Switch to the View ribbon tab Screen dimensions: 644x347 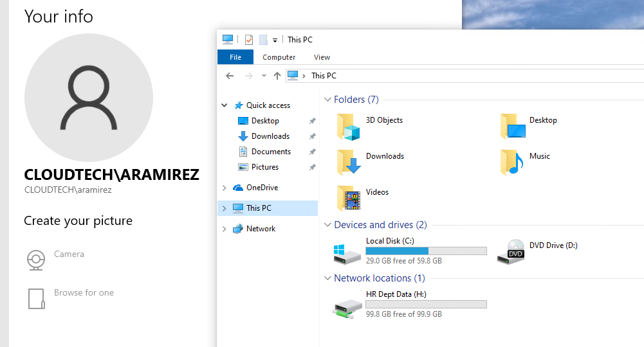point(322,57)
